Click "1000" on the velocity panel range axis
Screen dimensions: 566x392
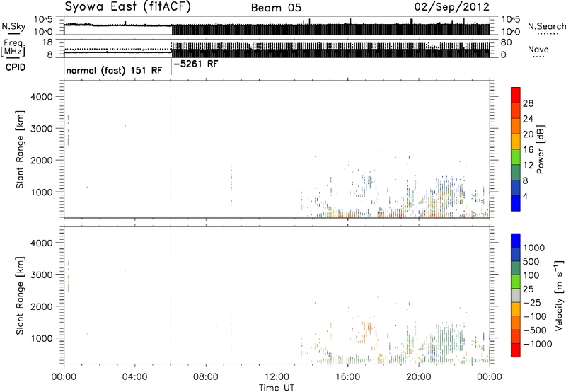point(41,338)
